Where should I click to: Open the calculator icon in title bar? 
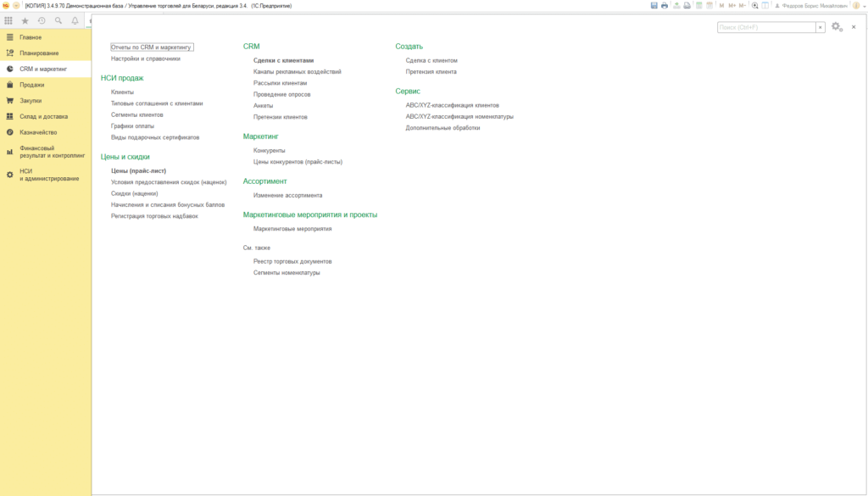(699, 6)
